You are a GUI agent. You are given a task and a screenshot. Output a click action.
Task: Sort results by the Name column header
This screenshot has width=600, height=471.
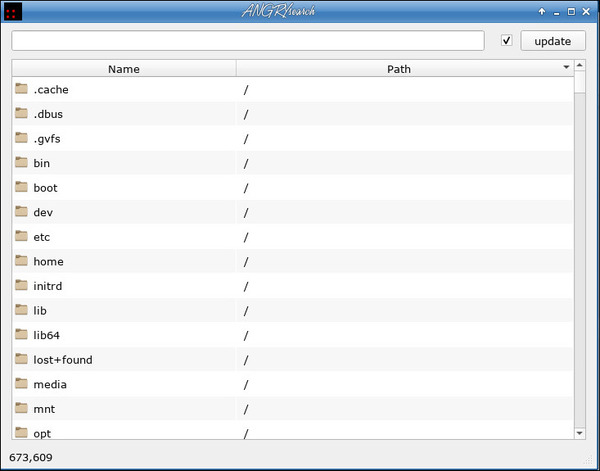pos(124,69)
